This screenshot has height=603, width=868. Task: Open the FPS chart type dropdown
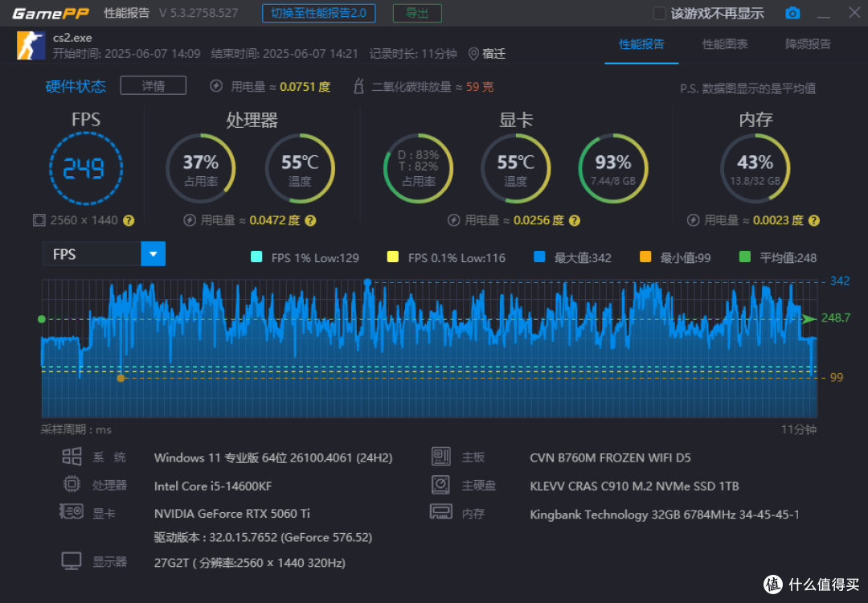click(x=154, y=254)
